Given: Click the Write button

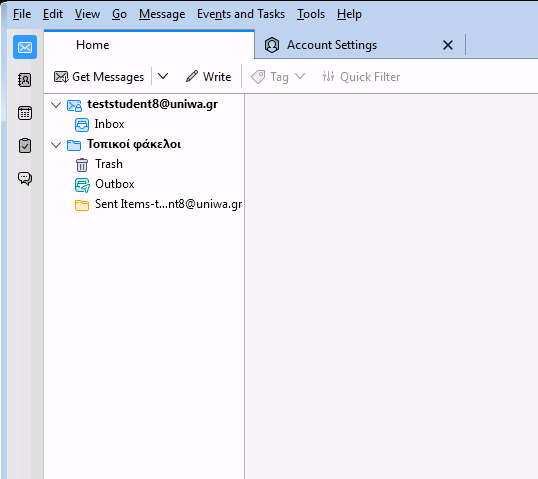Looking at the screenshot, I should click(208, 77).
